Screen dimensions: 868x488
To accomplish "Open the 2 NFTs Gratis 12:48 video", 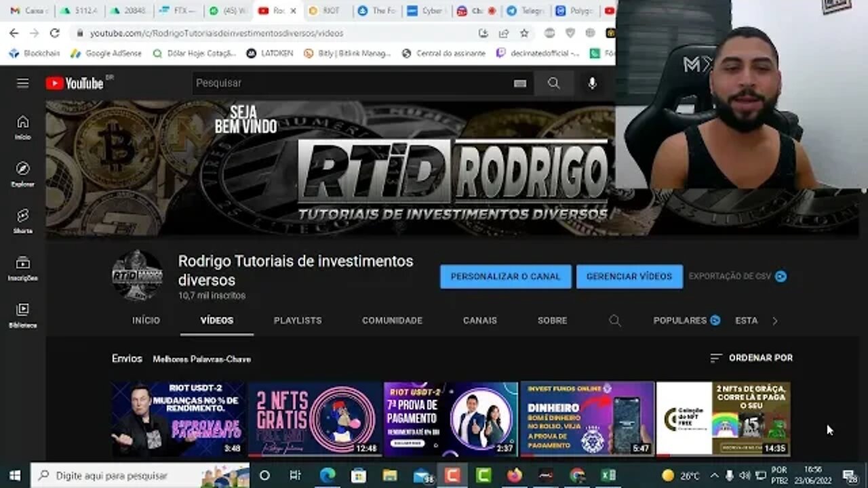I will [315, 419].
